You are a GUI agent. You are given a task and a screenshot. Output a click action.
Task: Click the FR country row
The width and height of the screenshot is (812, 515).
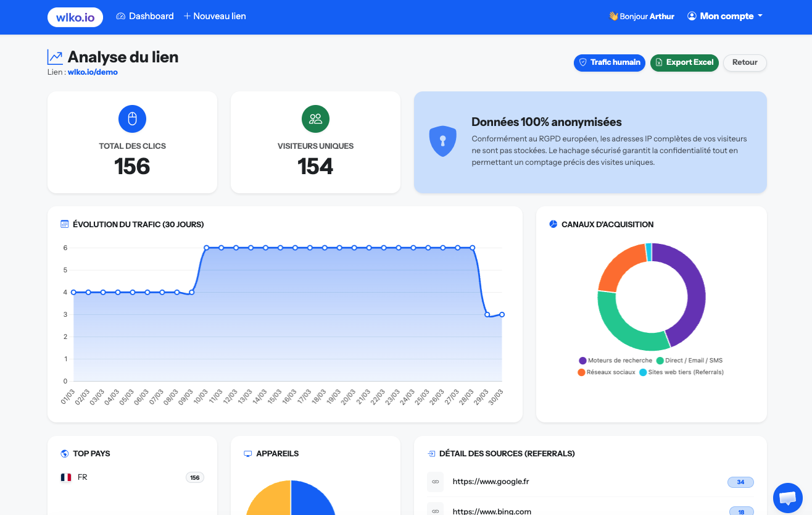tap(132, 477)
